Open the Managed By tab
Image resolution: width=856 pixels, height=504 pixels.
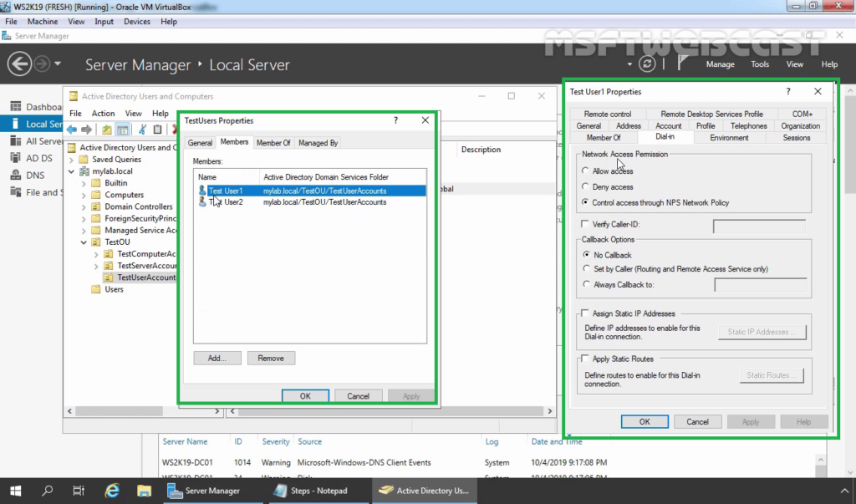(x=318, y=143)
